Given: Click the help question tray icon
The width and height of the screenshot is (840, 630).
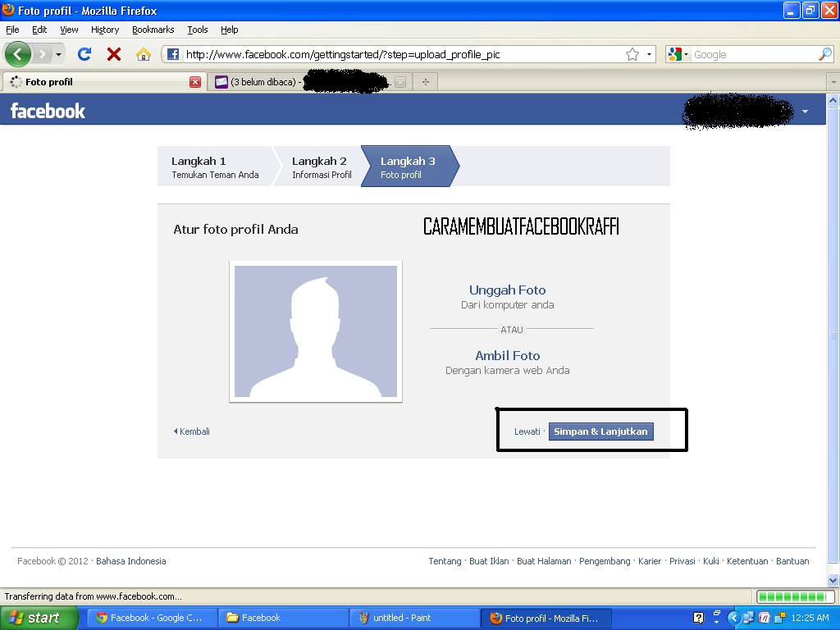Looking at the screenshot, I should (699, 618).
